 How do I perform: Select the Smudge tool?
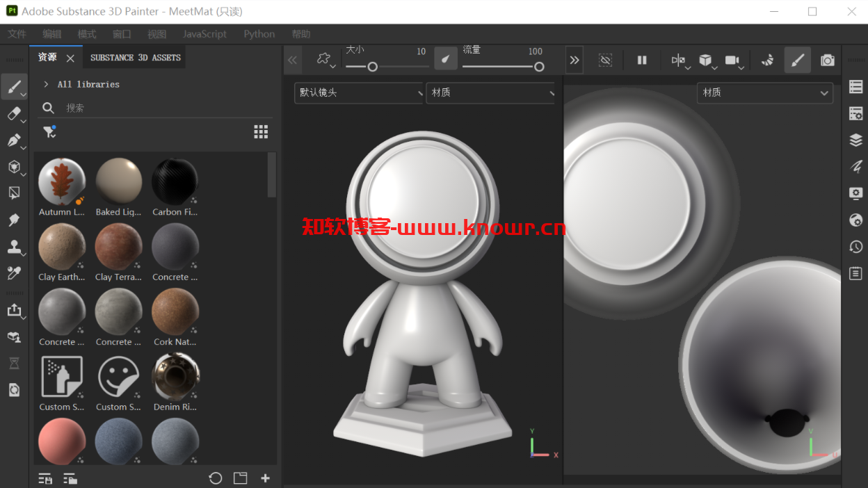coord(14,220)
